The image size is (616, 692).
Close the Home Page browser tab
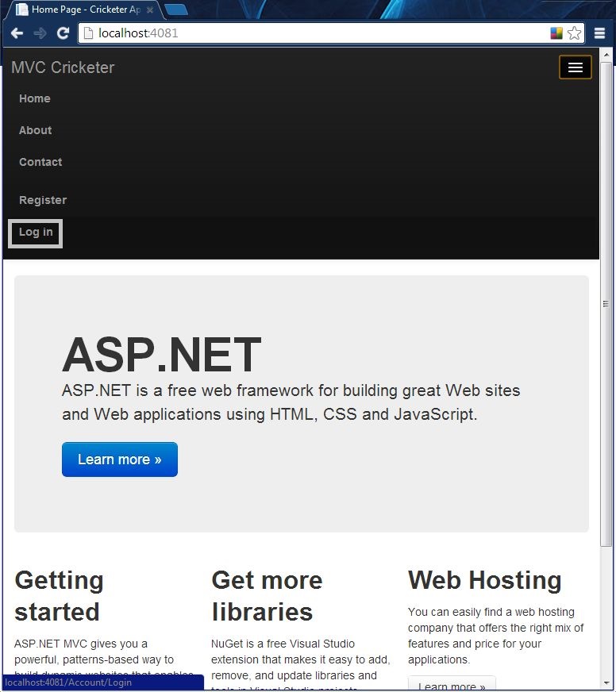(x=150, y=10)
